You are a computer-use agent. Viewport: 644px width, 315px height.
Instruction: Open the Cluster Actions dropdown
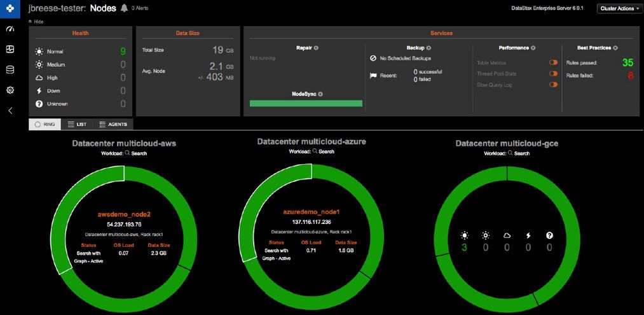619,8
